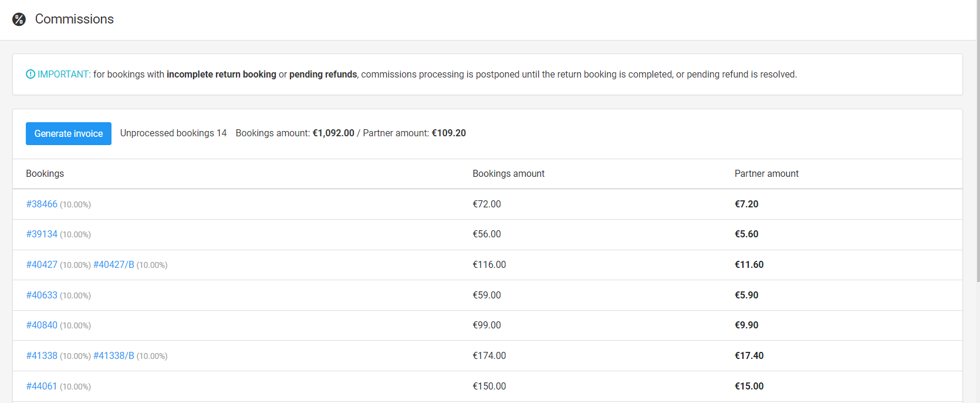Click the Commissions percent icon in header
The width and height of the screenshot is (980, 403).
tap(19, 19)
